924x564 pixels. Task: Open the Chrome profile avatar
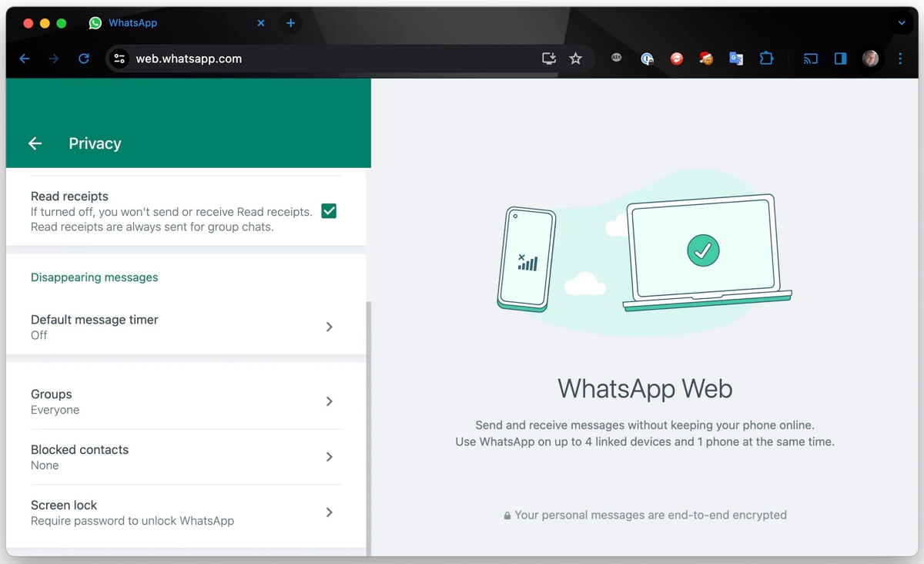click(x=870, y=59)
